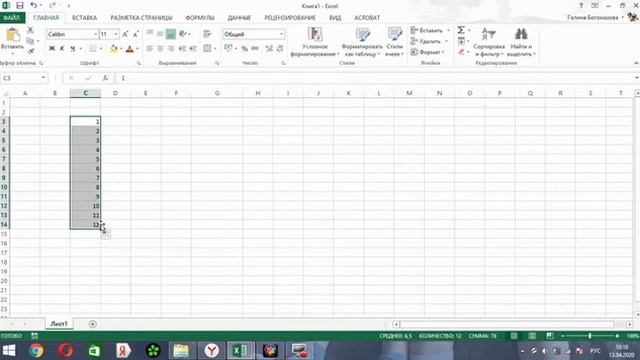Viewport: 640px width, 360px height.
Task: Open Conditional Formatting menu
Action: (x=315, y=42)
